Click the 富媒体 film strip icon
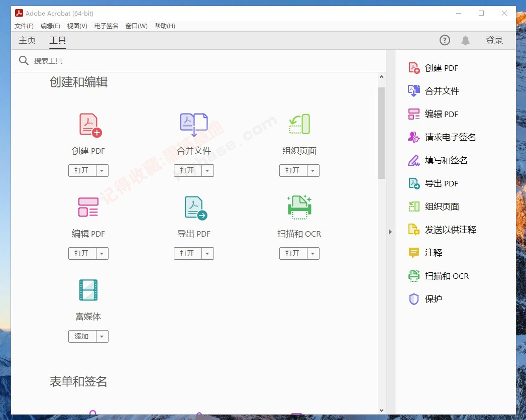 88,290
